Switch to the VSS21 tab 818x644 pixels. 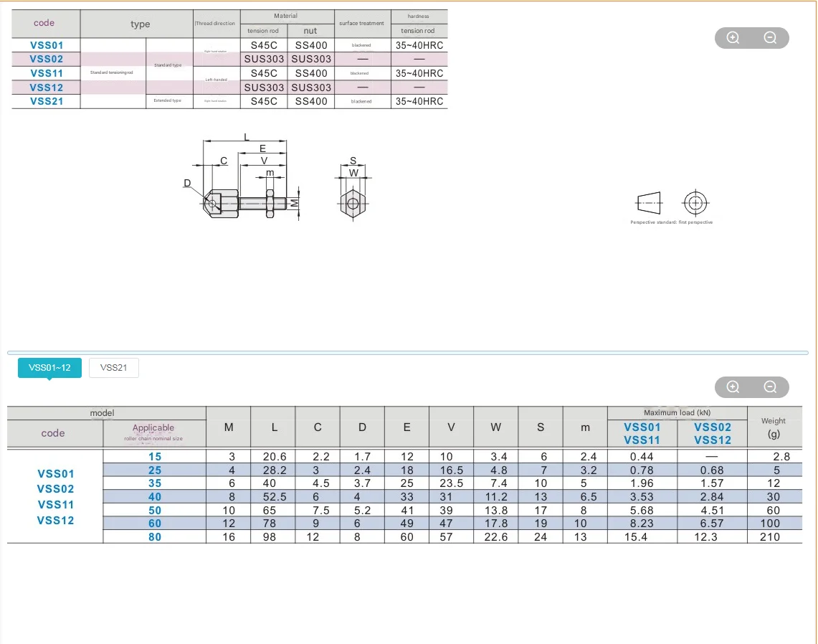(114, 368)
